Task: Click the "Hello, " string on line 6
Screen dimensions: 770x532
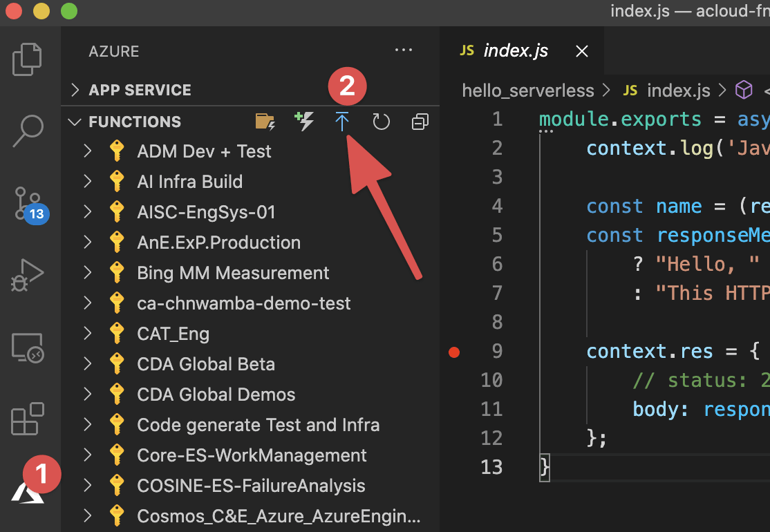Action: [707, 264]
